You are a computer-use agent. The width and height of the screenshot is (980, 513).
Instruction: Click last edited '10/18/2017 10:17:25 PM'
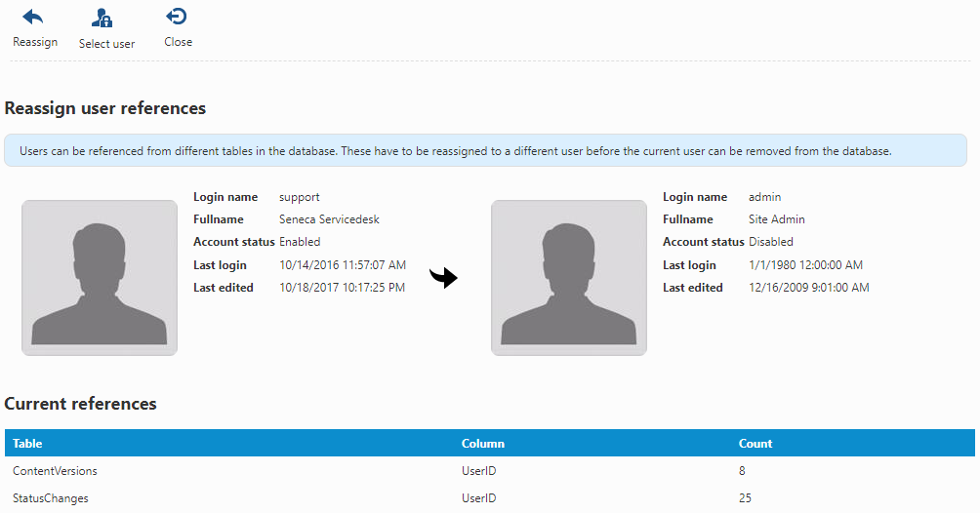[342, 288]
